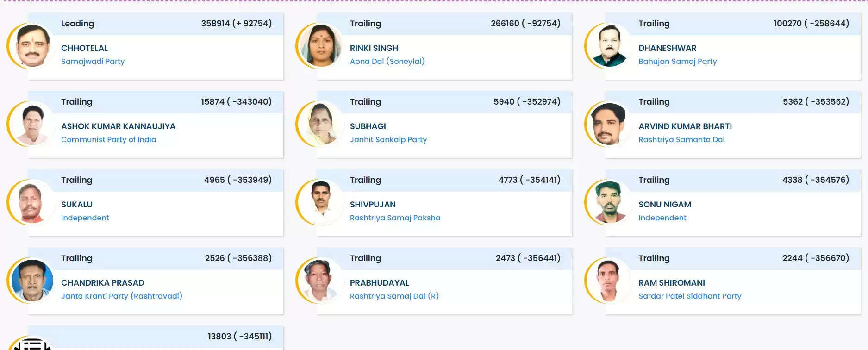Select Arvind Kumar Bharti's photo
The height and width of the screenshot is (350, 868).
pos(609,125)
